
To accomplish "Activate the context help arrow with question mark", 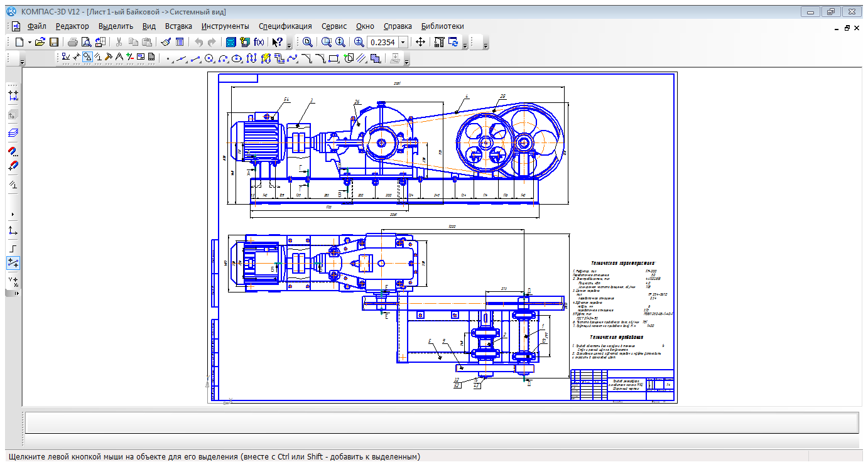I will (x=277, y=42).
